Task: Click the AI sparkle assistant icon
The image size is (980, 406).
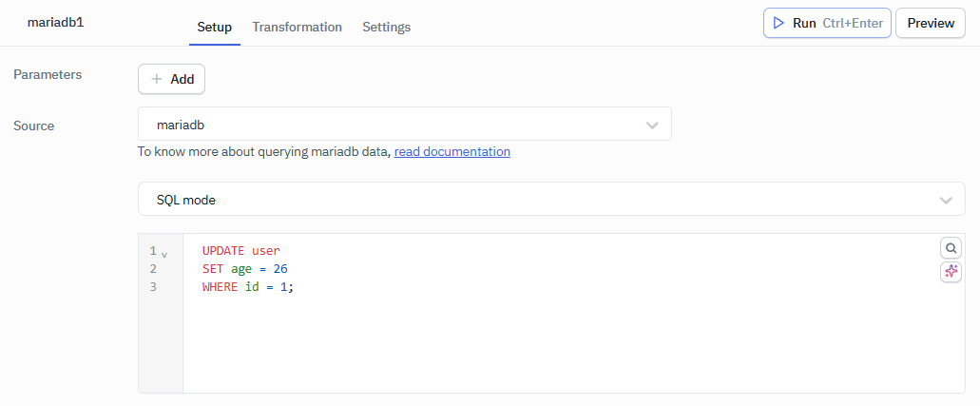Action: pos(951,272)
